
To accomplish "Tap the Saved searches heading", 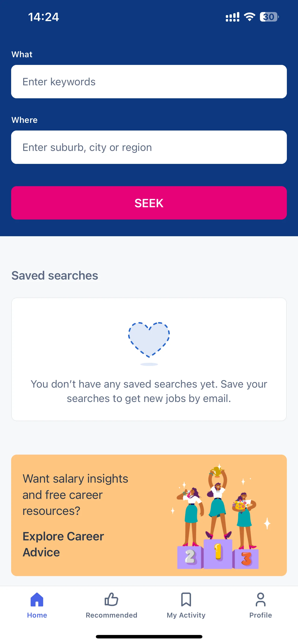I will pos(55,275).
